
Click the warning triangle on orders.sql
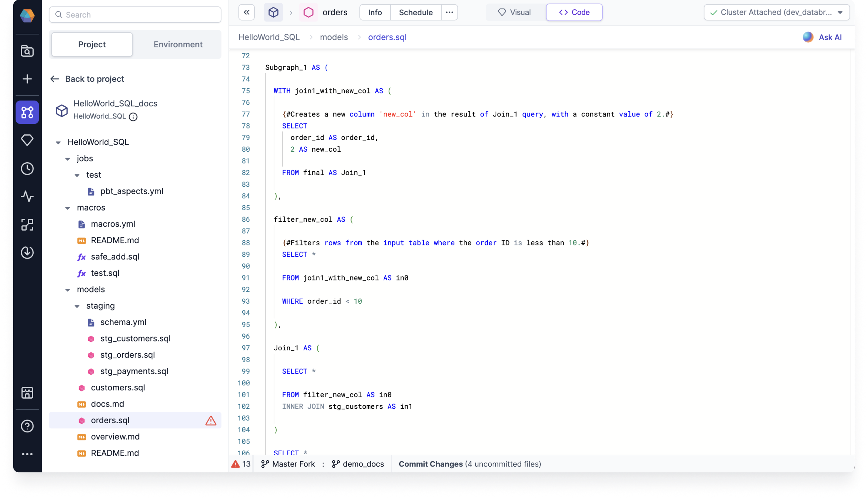[x=210, y=420]
